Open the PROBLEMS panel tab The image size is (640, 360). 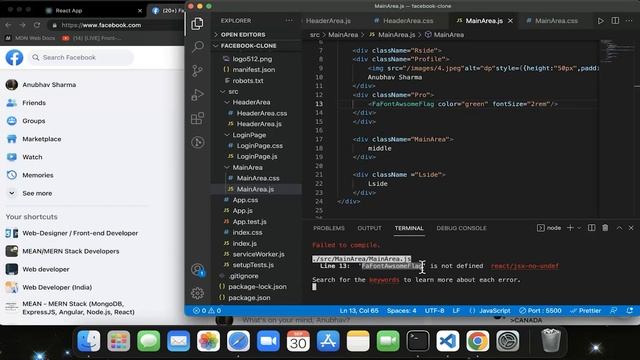coord(329,228)
